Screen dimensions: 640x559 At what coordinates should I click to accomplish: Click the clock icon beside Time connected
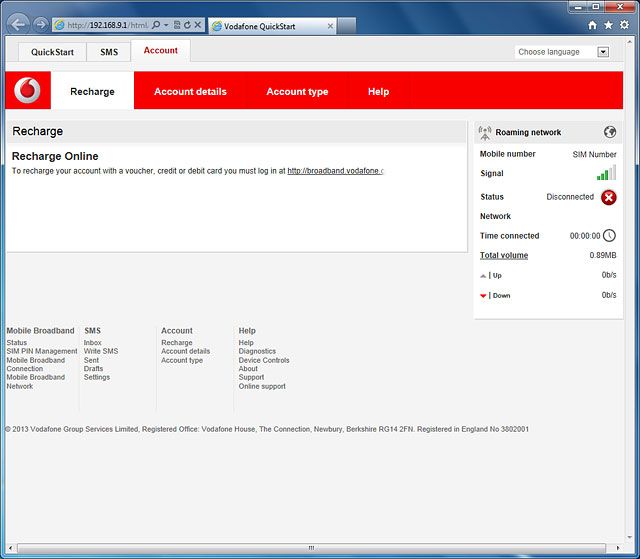609,235
